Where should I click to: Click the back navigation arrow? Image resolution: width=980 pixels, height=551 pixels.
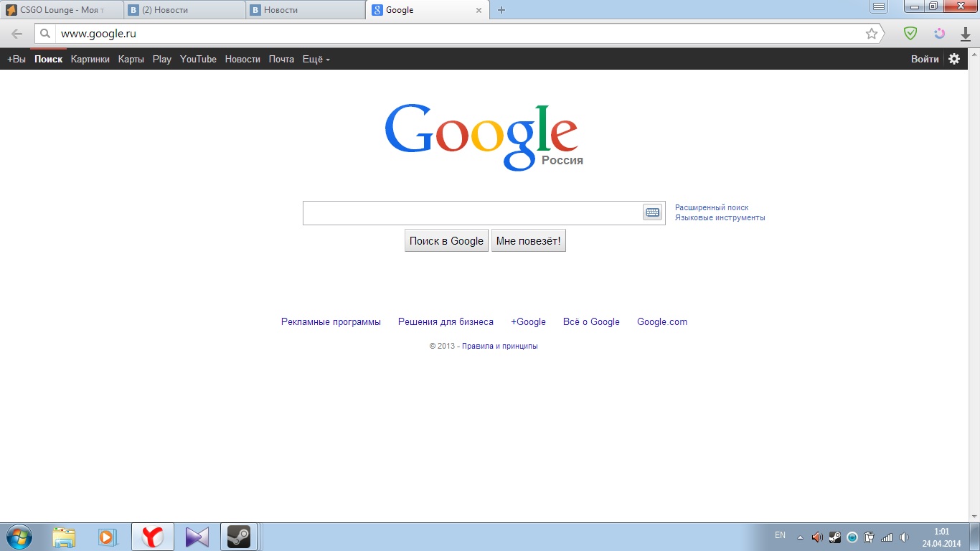(17, 34)
